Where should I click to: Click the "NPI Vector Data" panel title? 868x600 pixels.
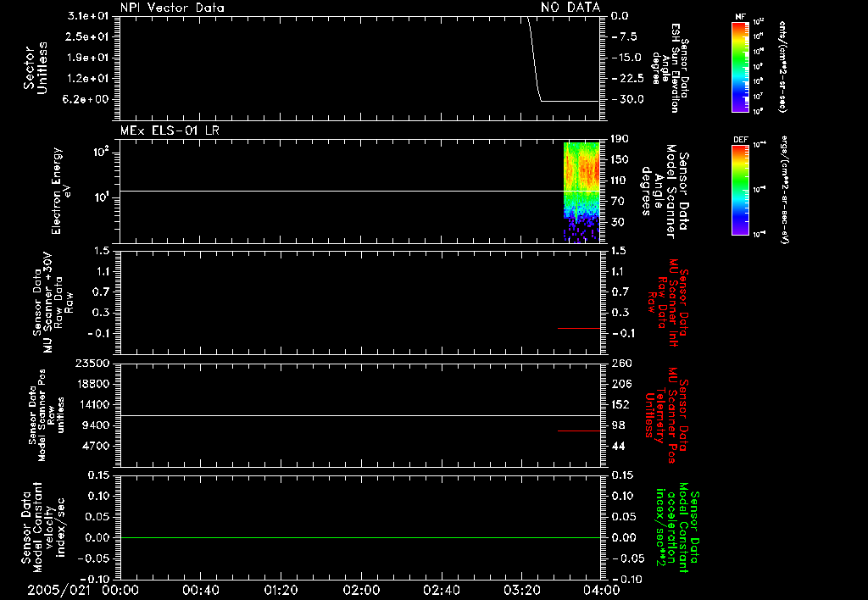172,8
